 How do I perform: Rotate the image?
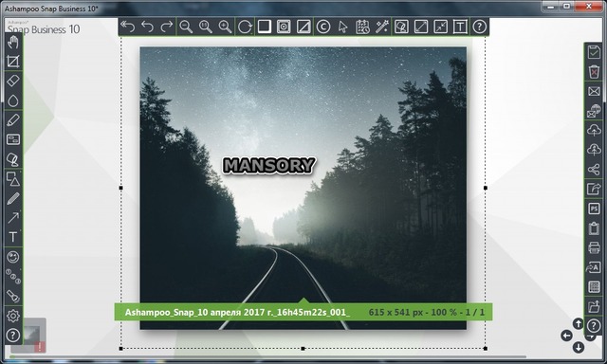tap(245, 27)
